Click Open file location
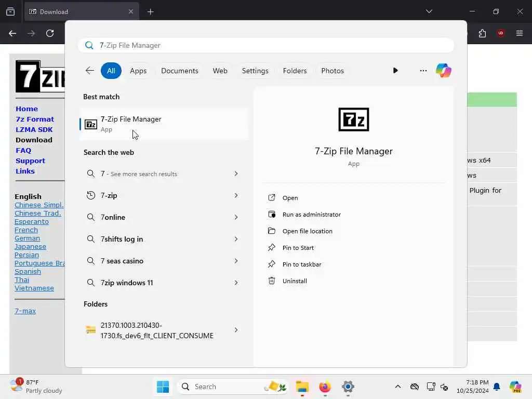This screenshot has height=399, width=532. coord(308,231)
